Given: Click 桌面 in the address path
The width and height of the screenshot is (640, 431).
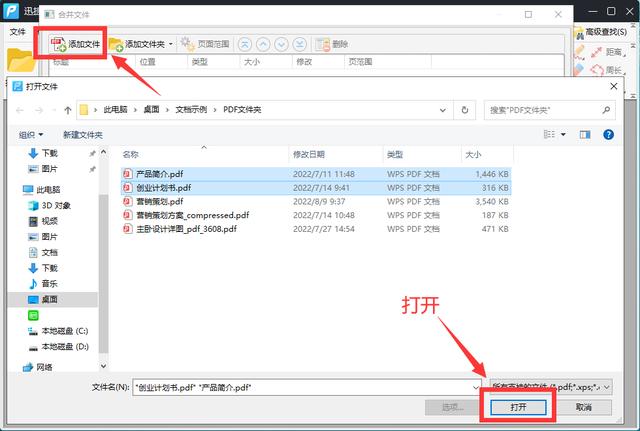Looking at the screenshot, I should 151,109.
